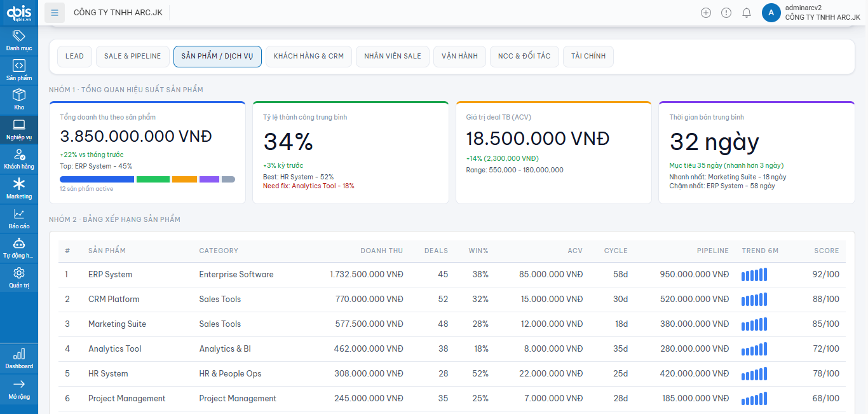
Task: Open the Báo cáo section
Action: click(19, 219)
